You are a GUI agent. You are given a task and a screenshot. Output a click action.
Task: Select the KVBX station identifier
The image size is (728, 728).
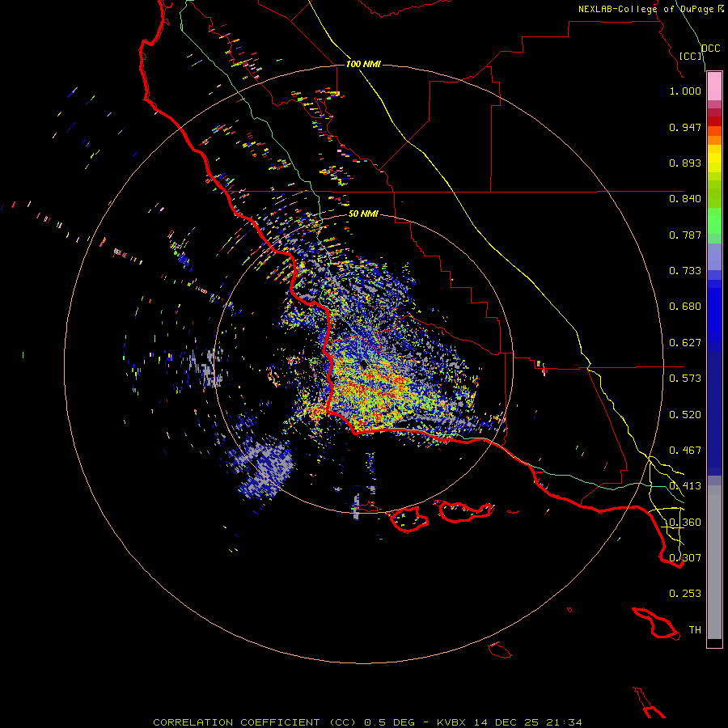(x=451, y=722)
